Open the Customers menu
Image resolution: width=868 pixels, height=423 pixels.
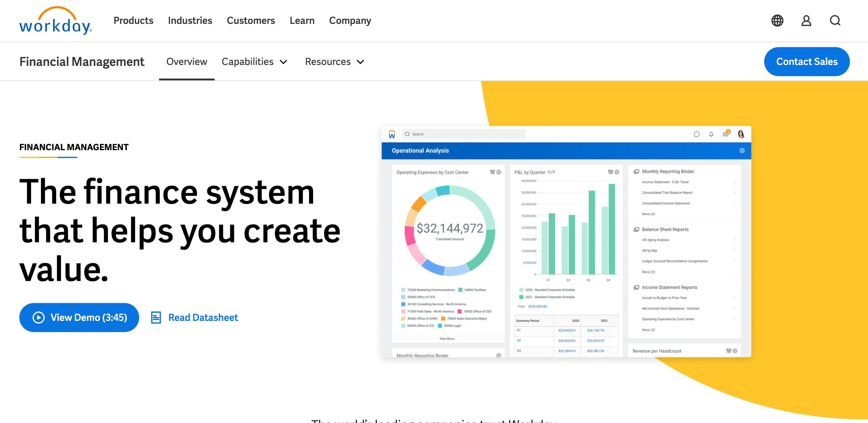click(251, 21)
